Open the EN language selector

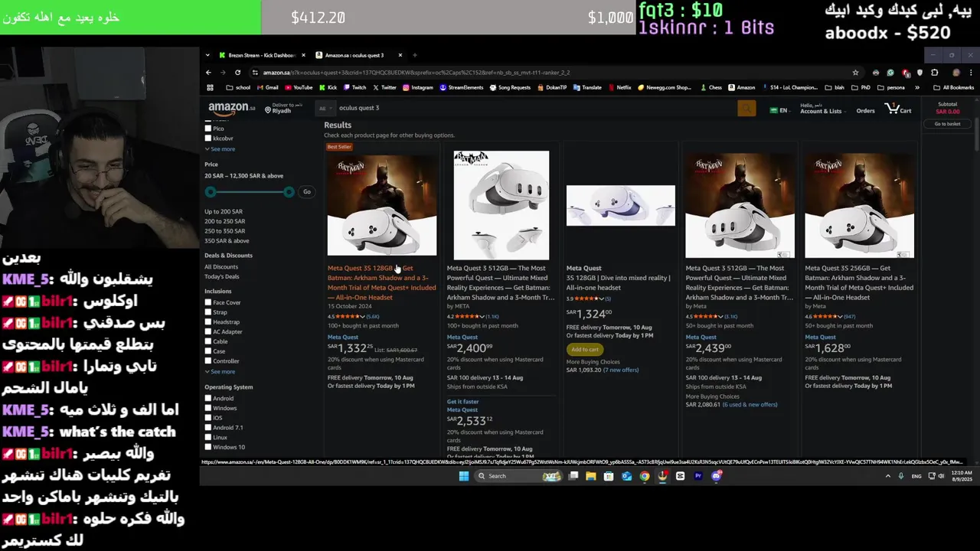[779, 110]
